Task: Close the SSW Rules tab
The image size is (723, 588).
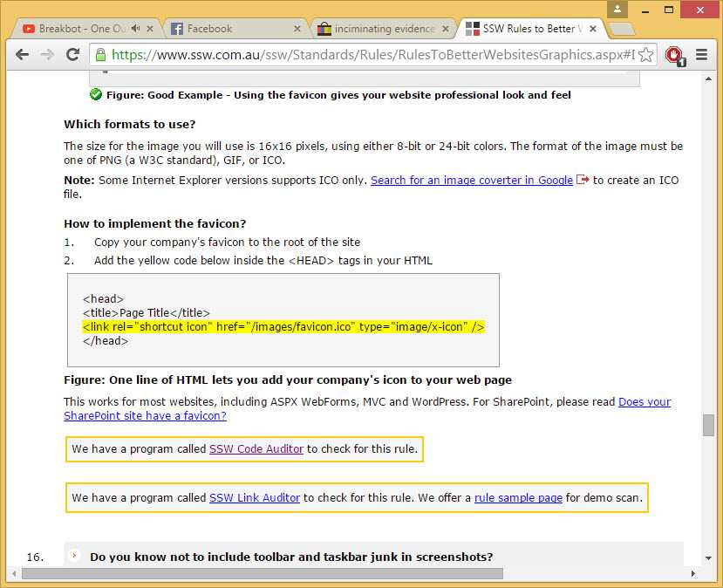Action: tap(593, 29)
